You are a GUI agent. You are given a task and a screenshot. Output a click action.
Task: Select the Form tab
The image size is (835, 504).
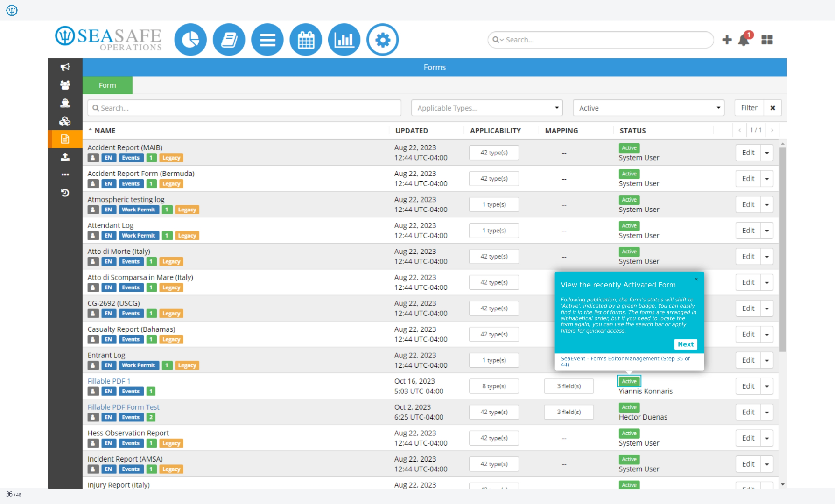pos(107,85)
